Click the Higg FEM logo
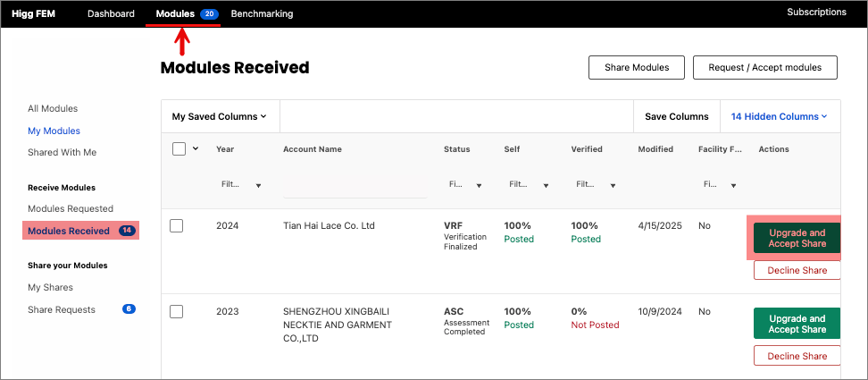Image resolution: width=868 pixels, height=380 pixels. 36,13
